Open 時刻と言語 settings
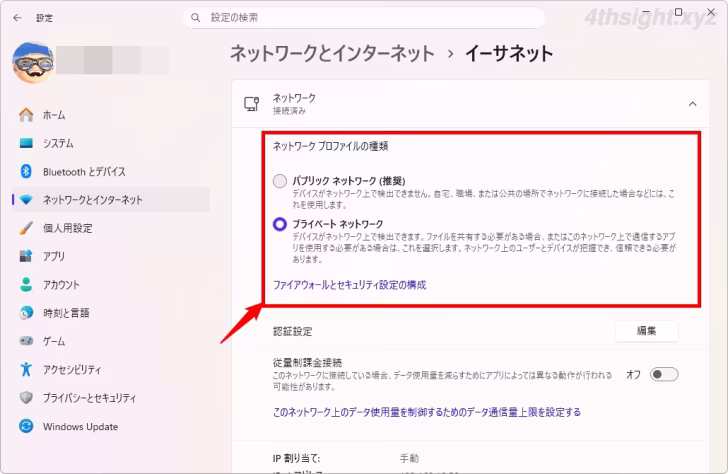 (66, 313)
